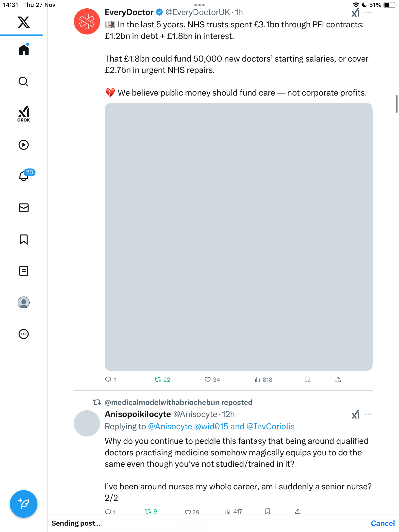399x532 pixels.
Task: Open Grok from the sidebar
Action: [x=24, y=114]
